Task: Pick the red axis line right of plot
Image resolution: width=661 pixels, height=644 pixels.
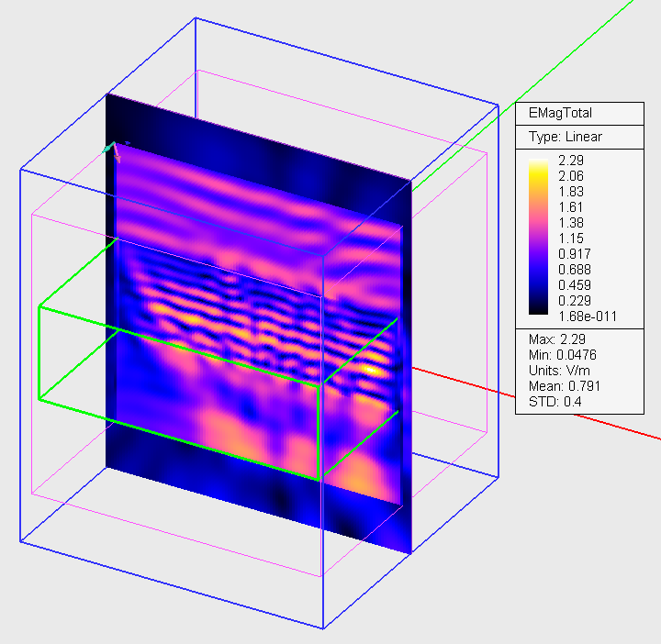Action: 464,383
